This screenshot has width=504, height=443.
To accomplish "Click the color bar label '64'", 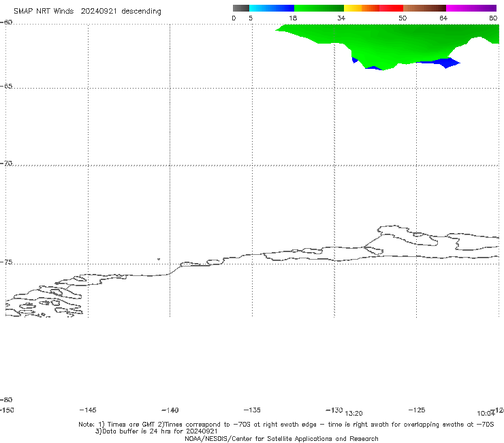I will pyautogui.click(x=443, y=18).
